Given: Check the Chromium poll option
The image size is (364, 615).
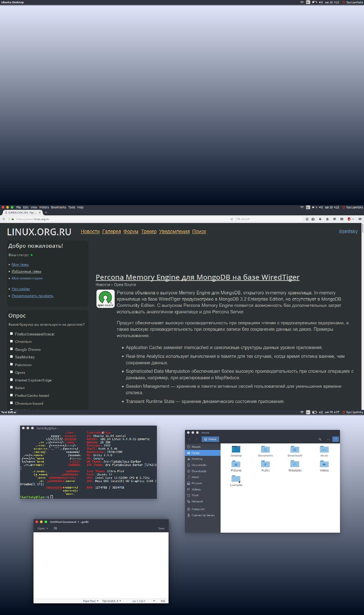Looking at the screenshot, I should tap(11, 341).
